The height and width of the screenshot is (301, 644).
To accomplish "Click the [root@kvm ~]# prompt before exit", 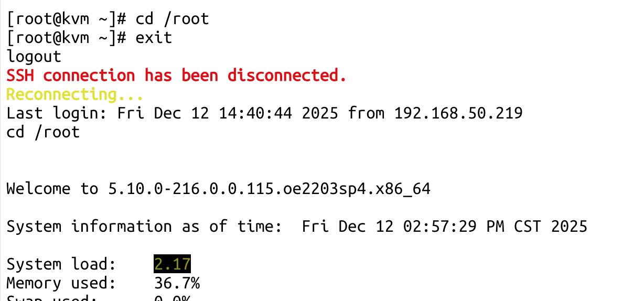I will 66,38.
